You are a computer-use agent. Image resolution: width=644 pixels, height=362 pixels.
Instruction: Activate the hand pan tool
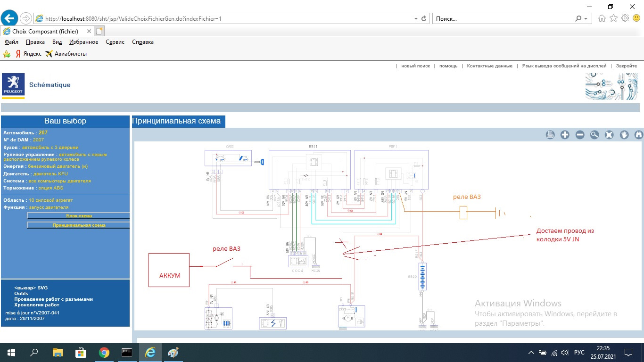(624, 135)
